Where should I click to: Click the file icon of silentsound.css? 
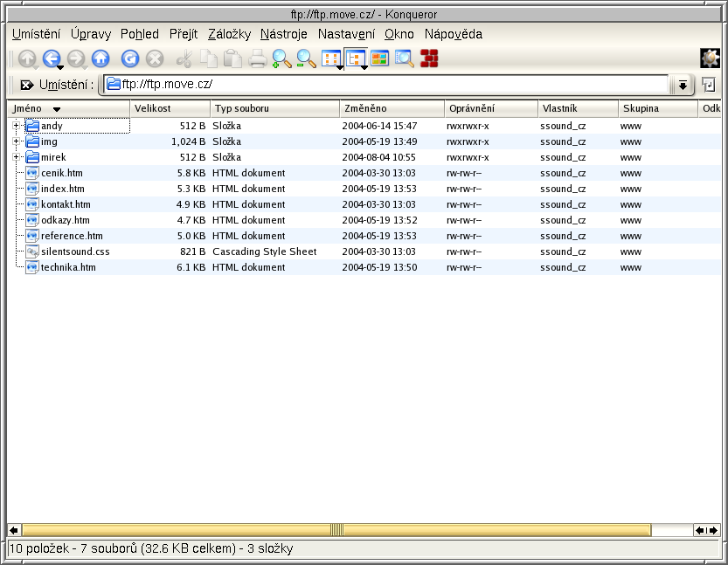pos(32,251)
